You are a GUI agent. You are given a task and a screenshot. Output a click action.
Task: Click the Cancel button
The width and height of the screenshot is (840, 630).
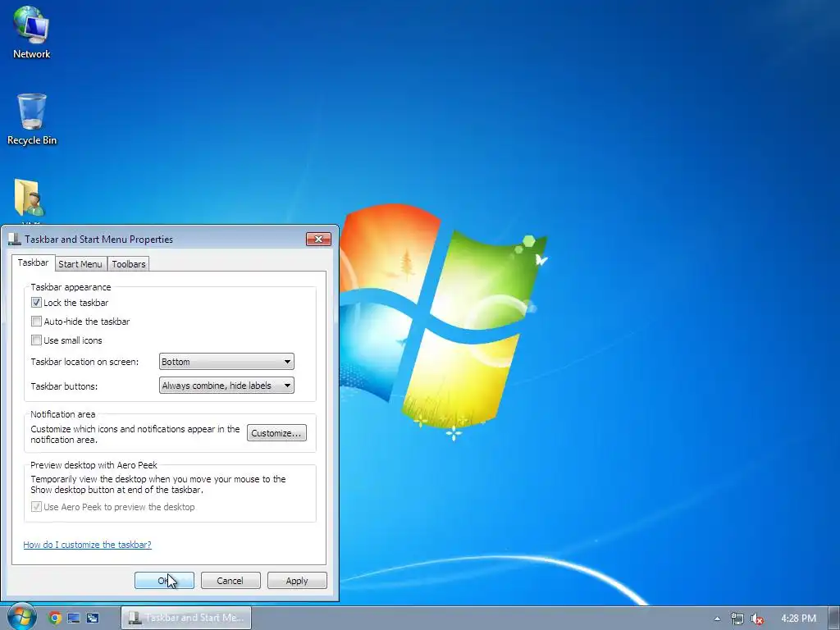tap(231, 581)
